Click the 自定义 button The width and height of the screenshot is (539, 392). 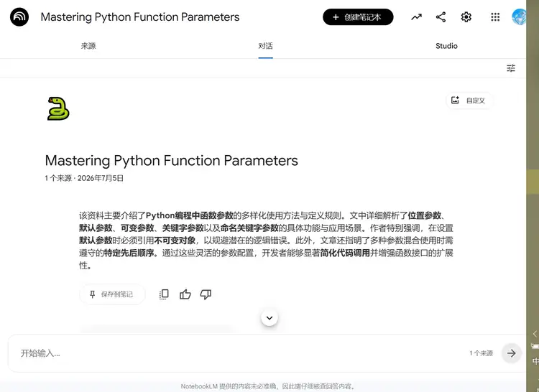469,101
